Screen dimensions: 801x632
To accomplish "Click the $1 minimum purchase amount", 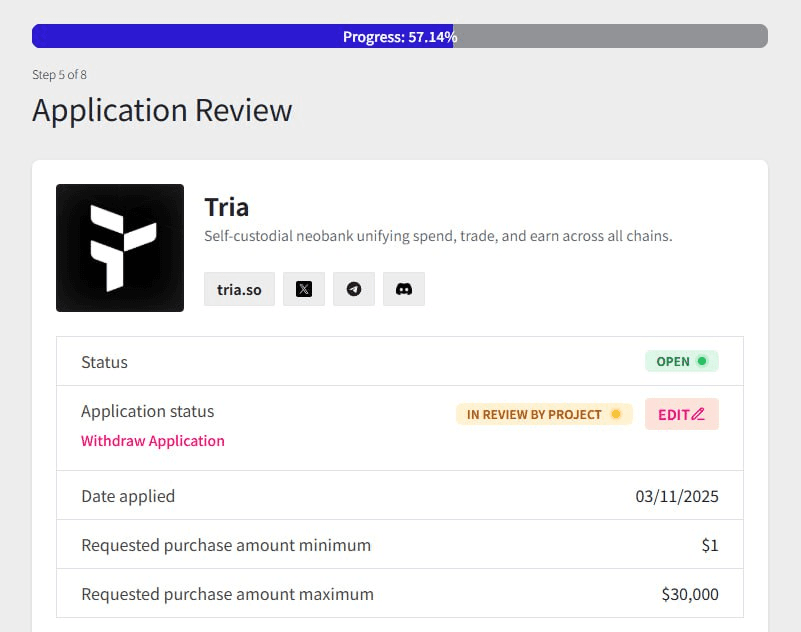I will click(x=709, y=545).
